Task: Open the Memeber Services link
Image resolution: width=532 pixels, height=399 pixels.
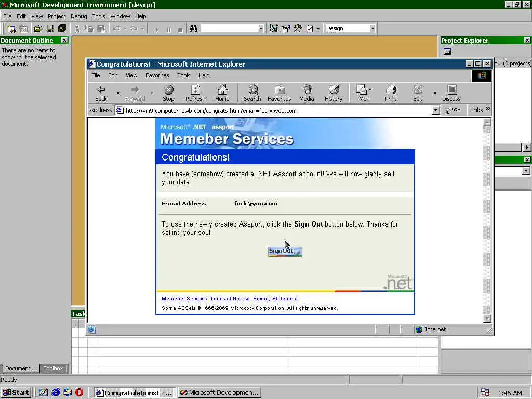Action: pos(184,299)
